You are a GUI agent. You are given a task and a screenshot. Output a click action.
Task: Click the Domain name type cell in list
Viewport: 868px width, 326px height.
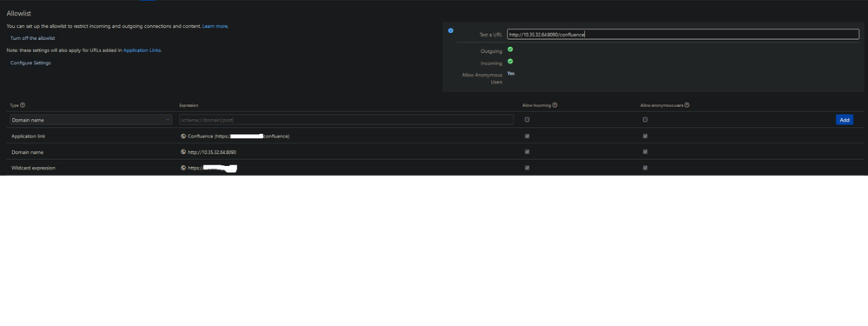27,152
